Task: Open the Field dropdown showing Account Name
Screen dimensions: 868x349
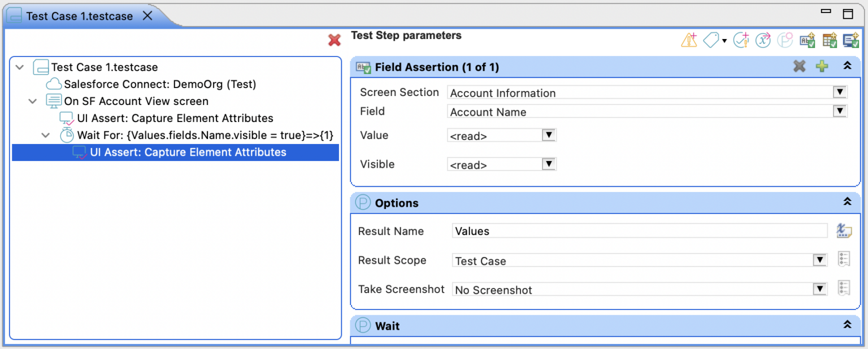Action: tap(840, 111)
